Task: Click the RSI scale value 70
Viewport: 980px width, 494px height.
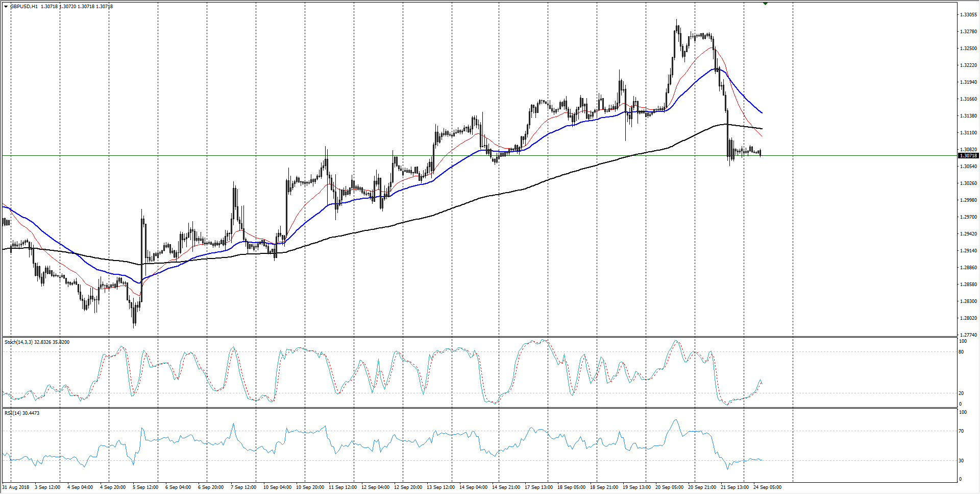Action: click(962, 431)
